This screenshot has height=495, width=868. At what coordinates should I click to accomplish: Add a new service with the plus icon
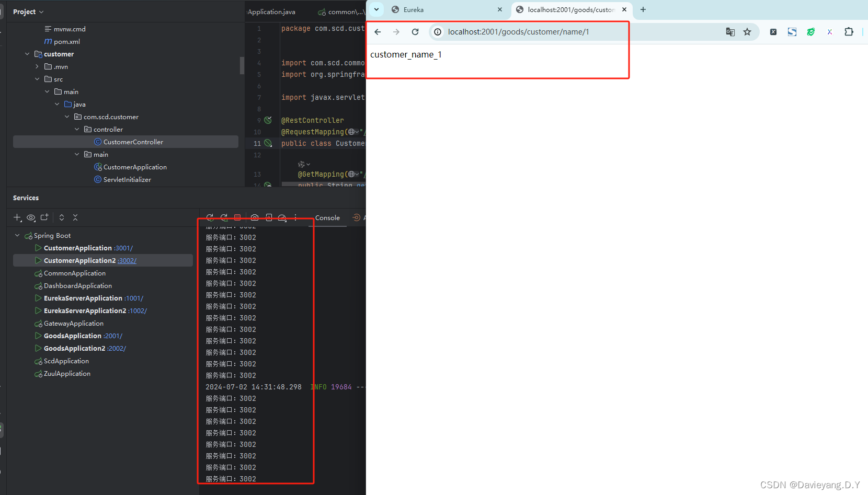tap(17, 217)
